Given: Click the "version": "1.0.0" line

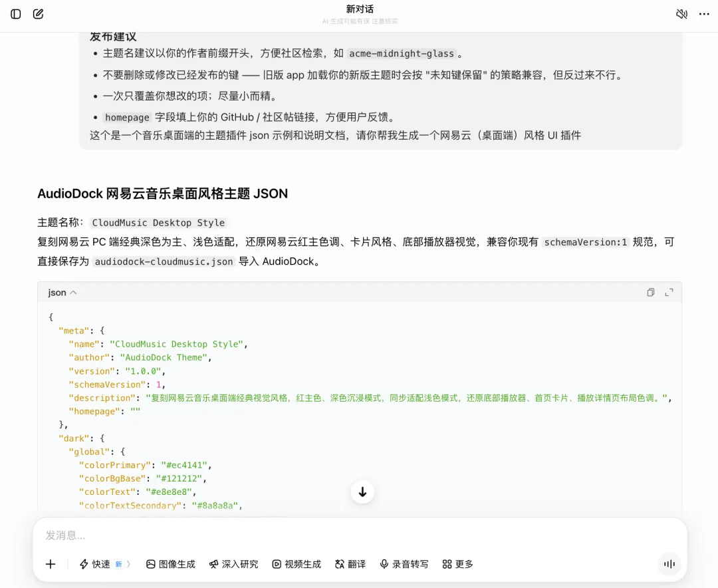Looking at the screenshot, I should click(117, 371).
